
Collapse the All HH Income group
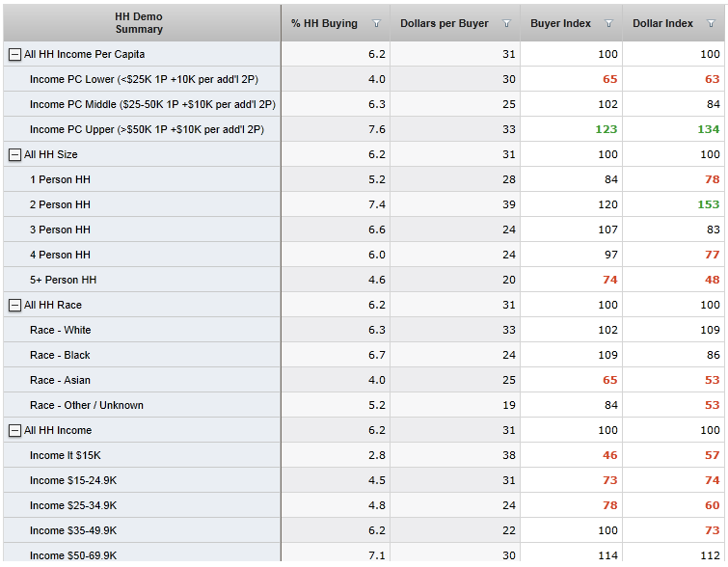click(14, 431)
